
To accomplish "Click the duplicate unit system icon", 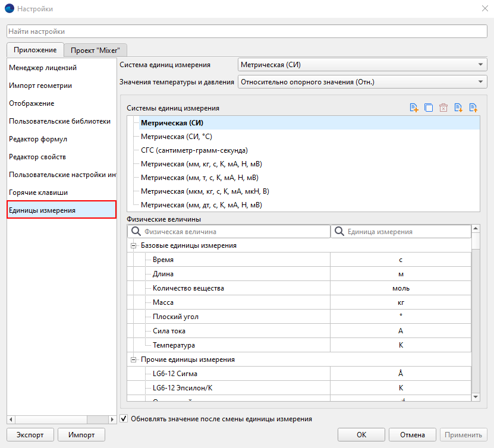I will tap(428, 108).
